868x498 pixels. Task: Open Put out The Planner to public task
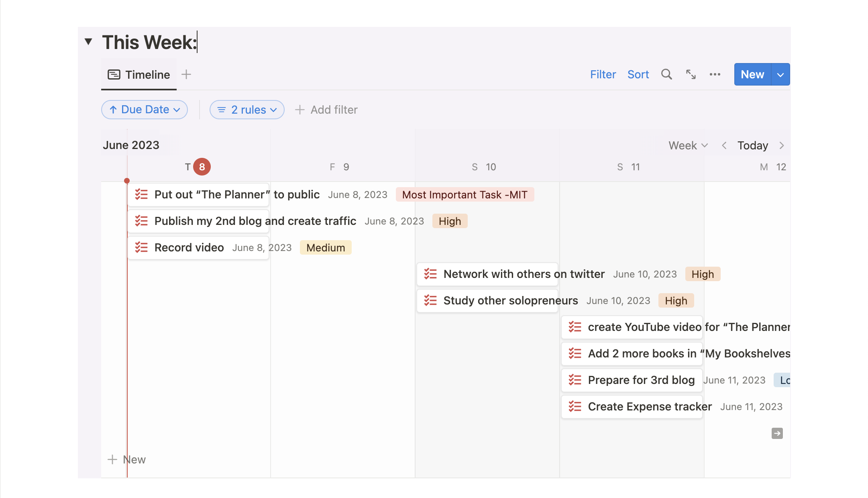(x=198, y=194)
